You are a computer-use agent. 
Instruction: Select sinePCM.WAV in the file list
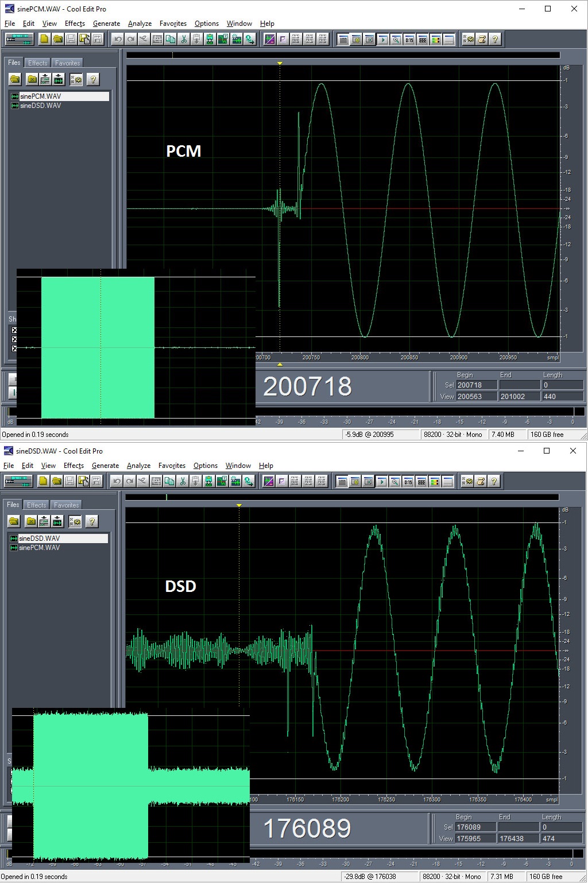coord(40,96)
